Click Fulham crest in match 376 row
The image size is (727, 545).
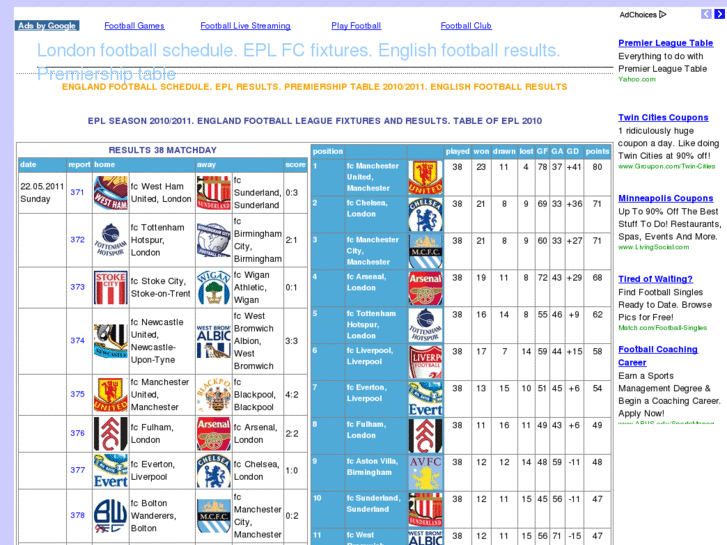click(110, 434)
